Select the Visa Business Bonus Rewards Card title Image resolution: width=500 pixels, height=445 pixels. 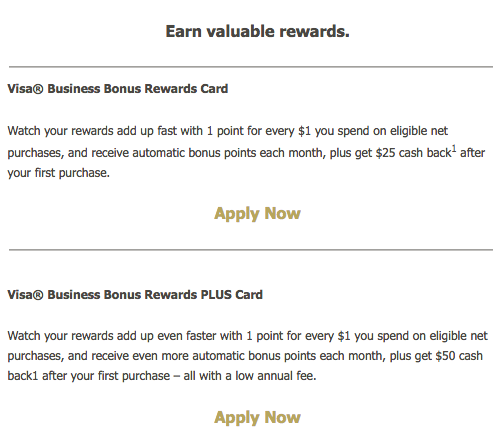[118, 89]
